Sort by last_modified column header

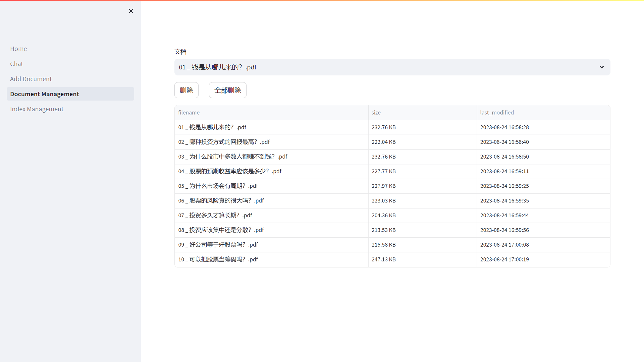point(497,113)
